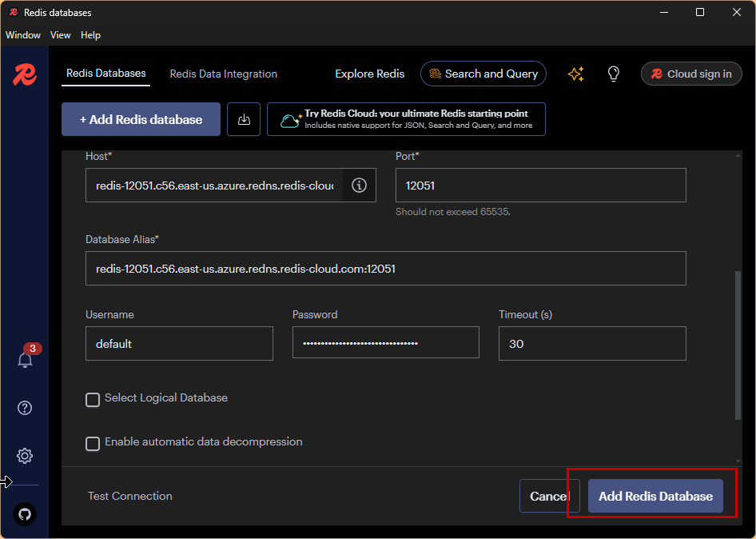
Task: Maximize the Redis databases window
Action: pos(700,12)
